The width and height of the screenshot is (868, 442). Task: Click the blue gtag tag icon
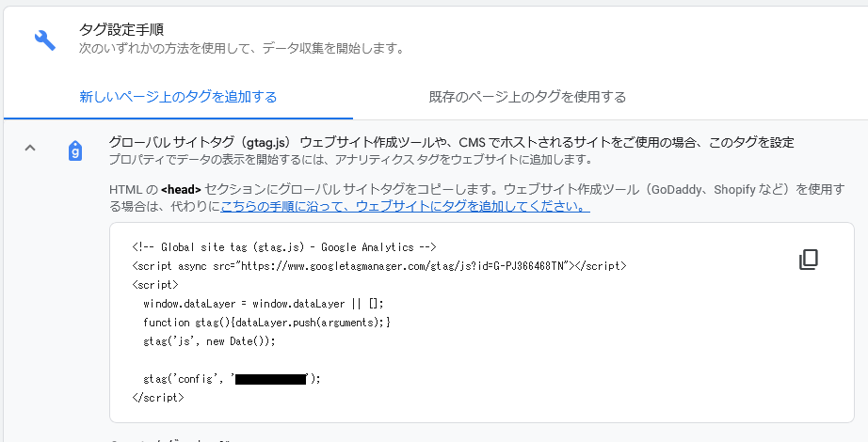(75, 150)
